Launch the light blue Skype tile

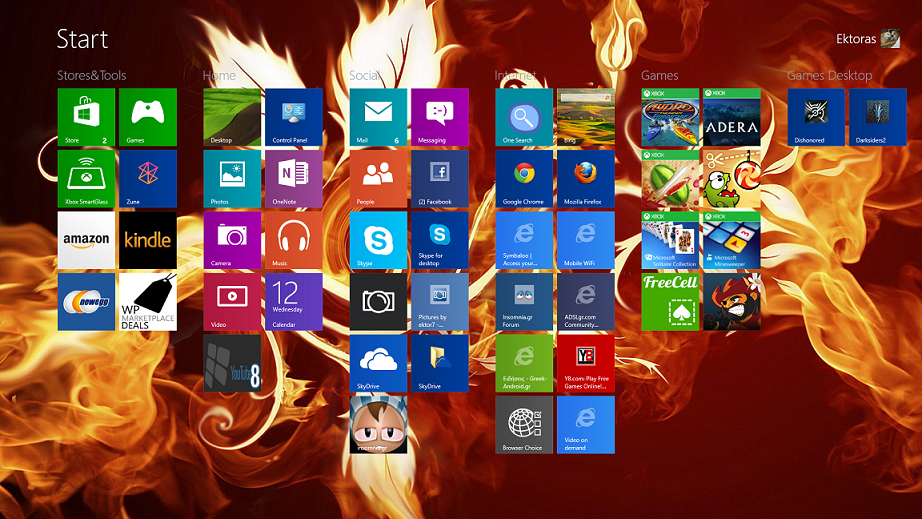(x=378, y=240)
